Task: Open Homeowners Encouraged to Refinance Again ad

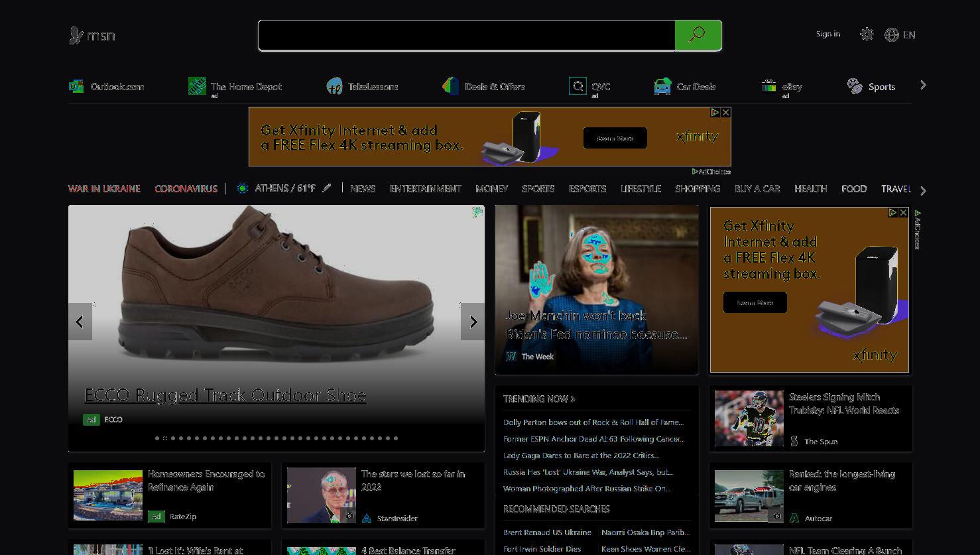Action: click(x=206, y=481)
